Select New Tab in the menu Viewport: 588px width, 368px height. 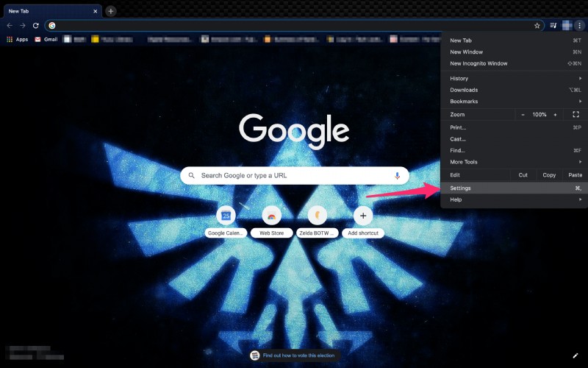514,40
